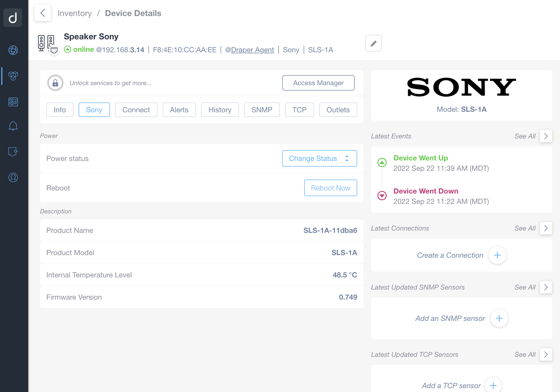Click the Sony logo image
Image resolution: width=560 pixels, height=392 pixels.
click(x=461, y=87)
